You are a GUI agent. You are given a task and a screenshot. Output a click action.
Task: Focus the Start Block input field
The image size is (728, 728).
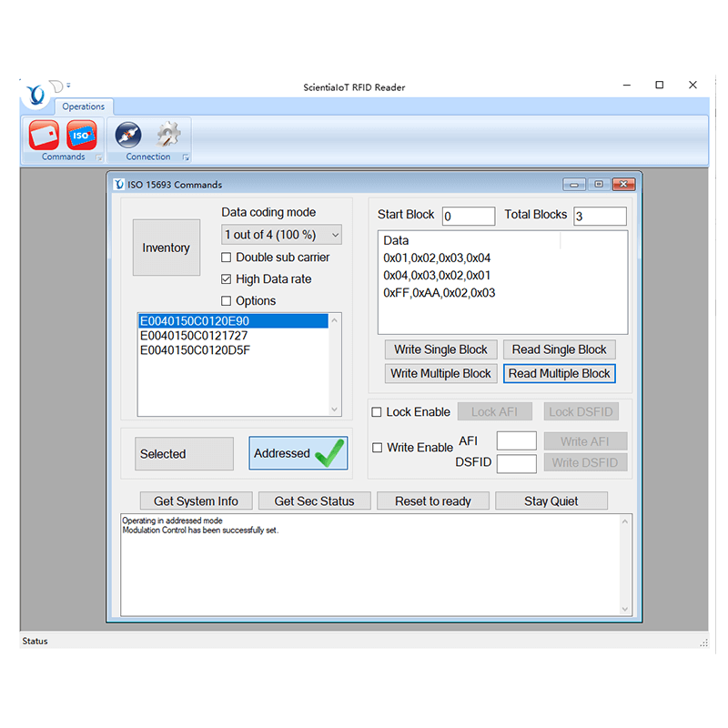tap(469, 217)
